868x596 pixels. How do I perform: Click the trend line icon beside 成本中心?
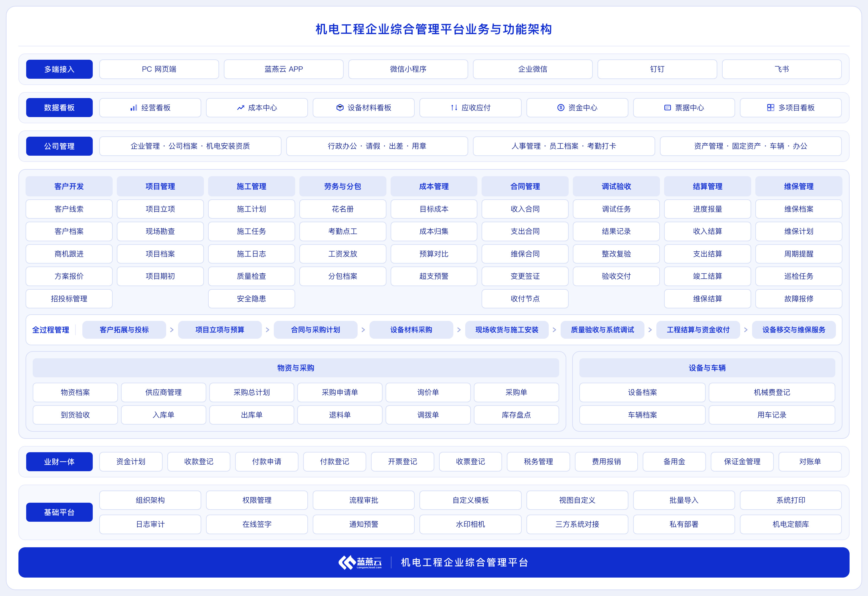tap(241, 108)
